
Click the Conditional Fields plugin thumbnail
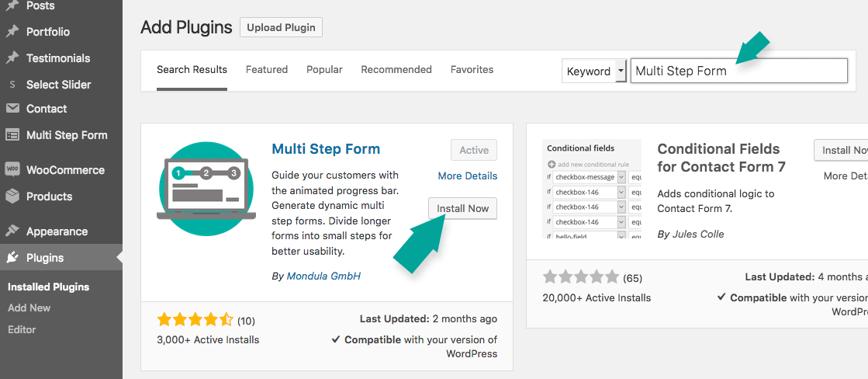[592, 189]
